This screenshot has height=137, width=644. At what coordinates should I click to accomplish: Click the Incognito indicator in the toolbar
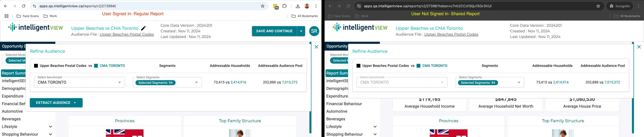click(619, 6)
